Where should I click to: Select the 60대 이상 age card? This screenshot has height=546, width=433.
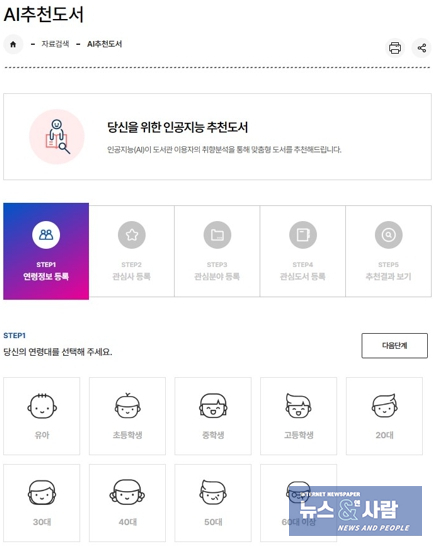tap(299, 503)
